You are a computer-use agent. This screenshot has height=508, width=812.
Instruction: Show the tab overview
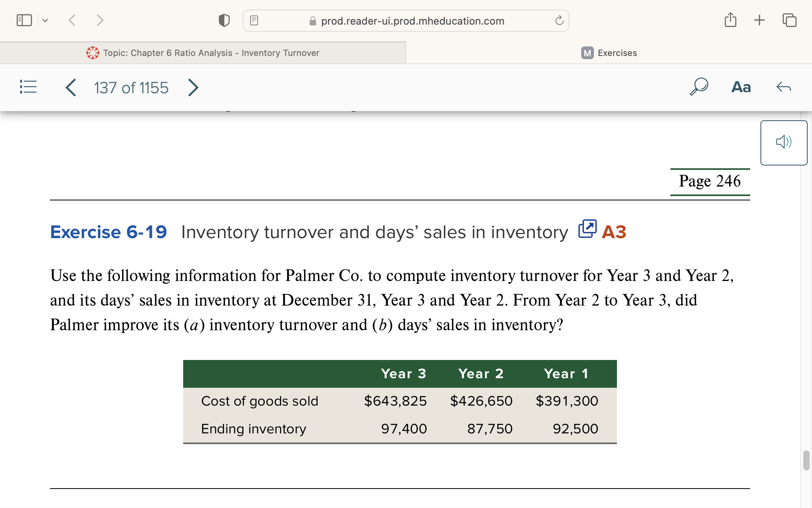789,20
